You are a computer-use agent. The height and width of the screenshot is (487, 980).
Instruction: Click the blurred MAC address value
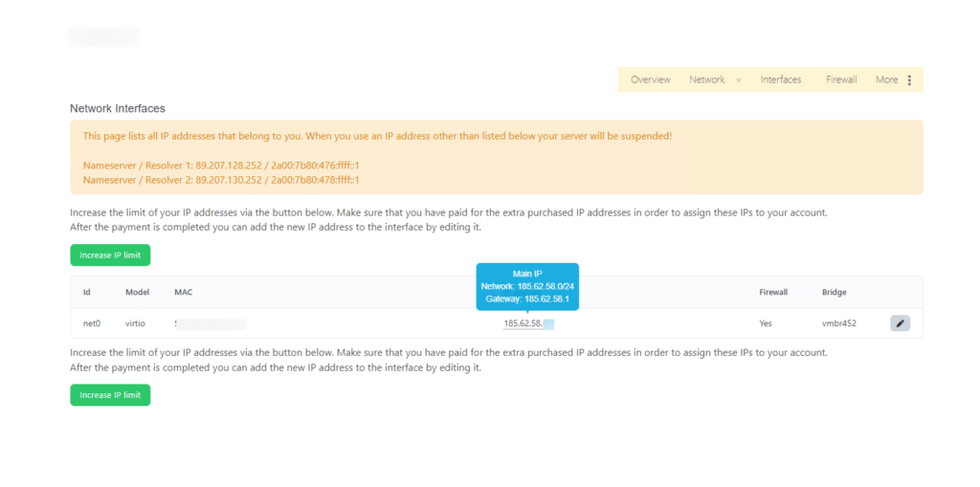click(210, 323)
